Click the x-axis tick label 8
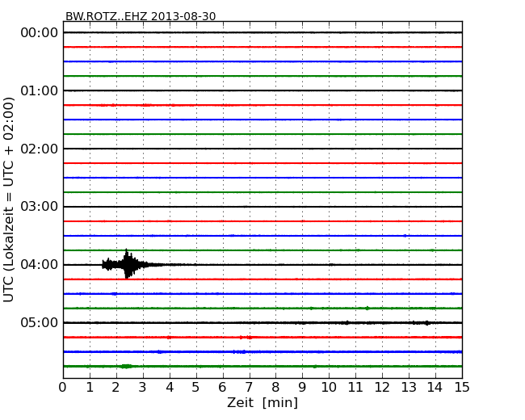 (275, 388)
